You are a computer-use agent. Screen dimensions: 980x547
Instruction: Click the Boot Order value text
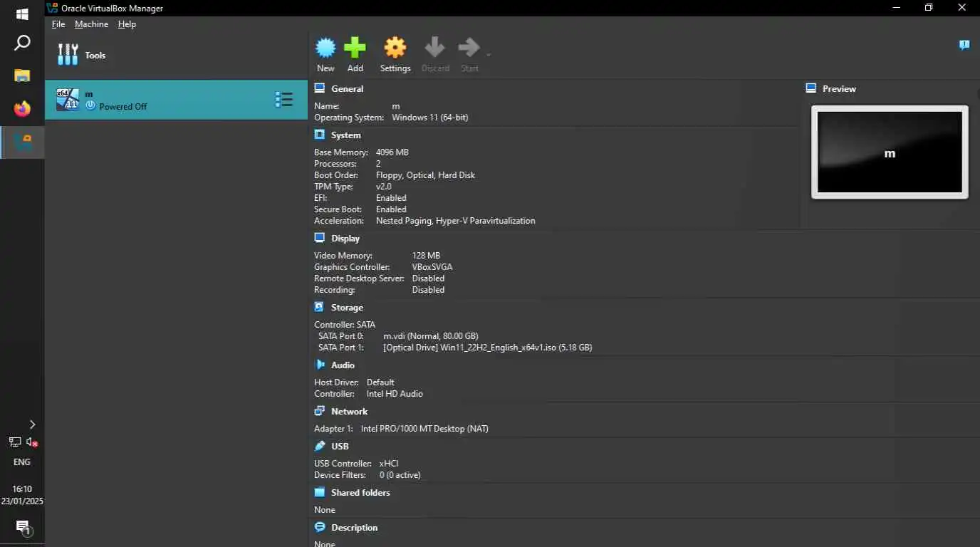(x=425, y=175)
